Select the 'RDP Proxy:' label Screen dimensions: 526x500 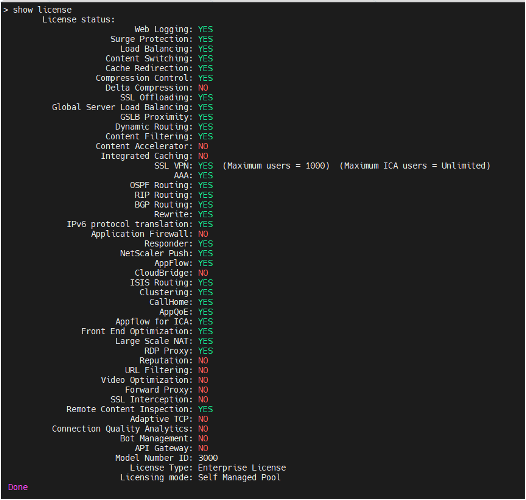(x=169, y=351)
